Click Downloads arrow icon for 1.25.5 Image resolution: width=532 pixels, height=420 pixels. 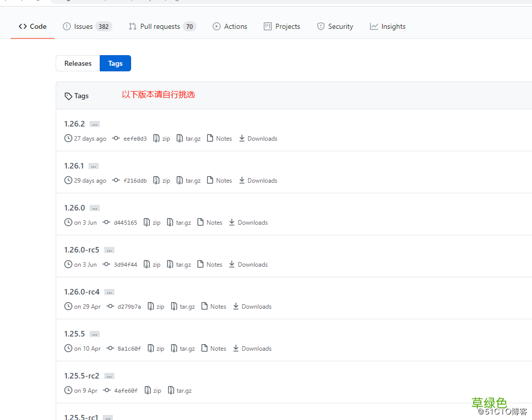point(236,349)
